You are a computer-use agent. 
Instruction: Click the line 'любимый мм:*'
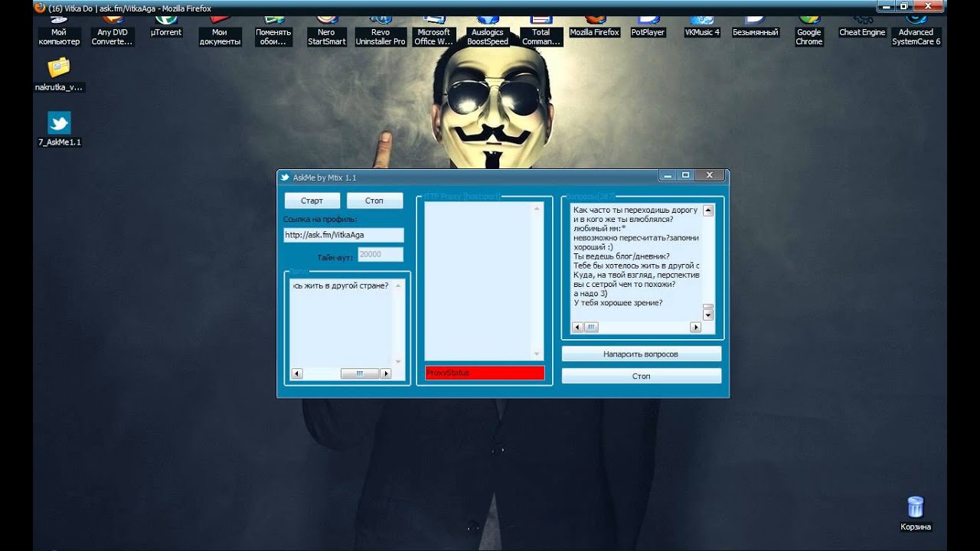tap(599, 228)
